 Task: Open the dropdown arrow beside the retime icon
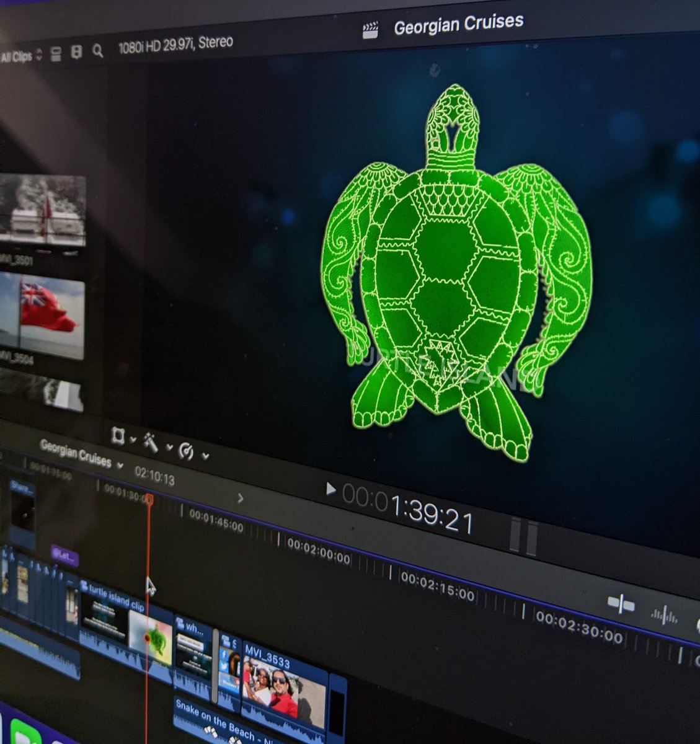pyautogui.click(x=206, y=456)
